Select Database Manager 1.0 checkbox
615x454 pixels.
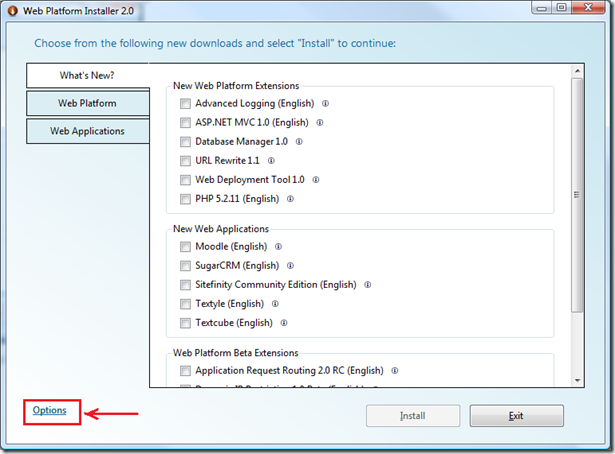pos(185,142)
